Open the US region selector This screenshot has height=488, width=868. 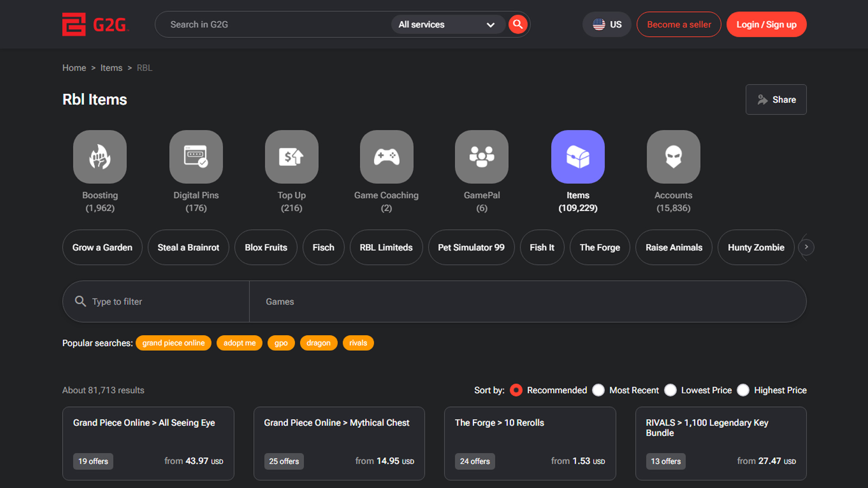[x=607, y=24]
